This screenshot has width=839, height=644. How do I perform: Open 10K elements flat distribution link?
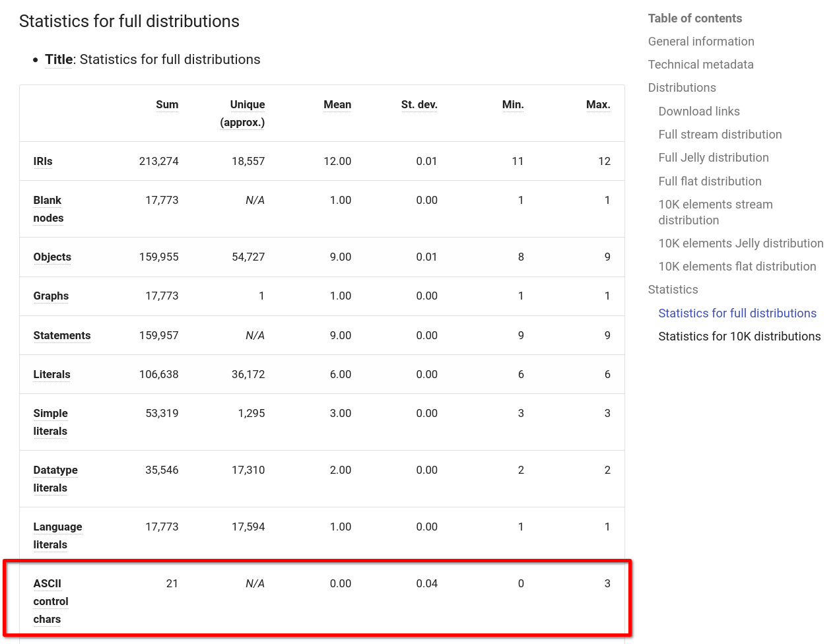[x=737, y=266]
